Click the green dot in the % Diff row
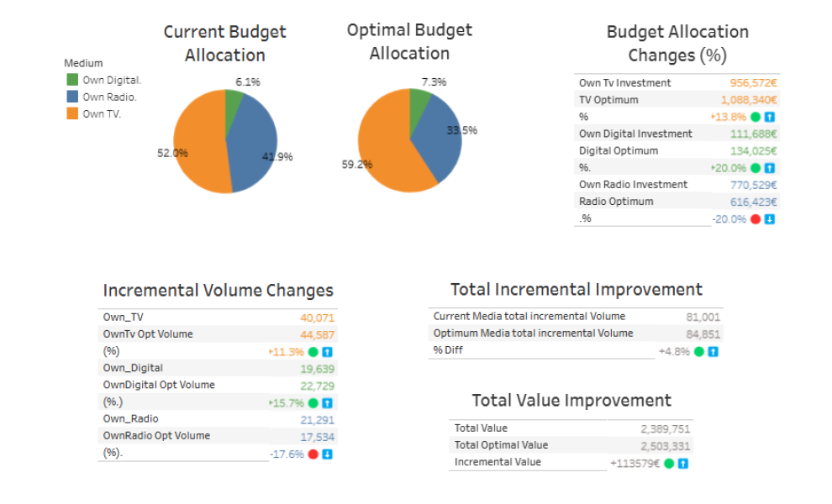 [699, 351]
